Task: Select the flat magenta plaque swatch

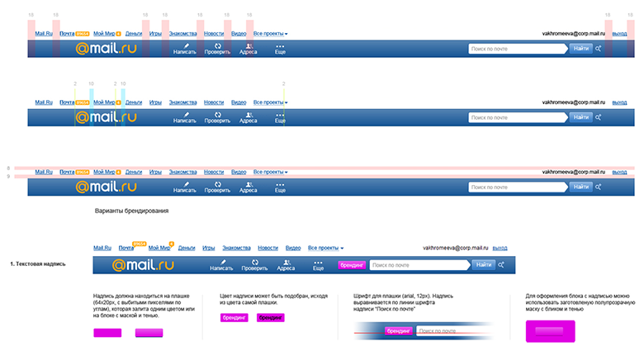Action: 107,333
